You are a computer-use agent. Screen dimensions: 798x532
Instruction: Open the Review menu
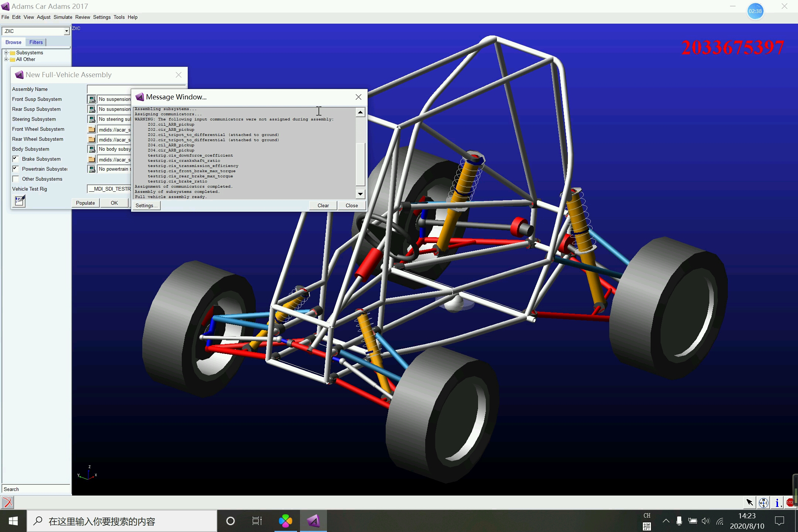tap(83, 17)
